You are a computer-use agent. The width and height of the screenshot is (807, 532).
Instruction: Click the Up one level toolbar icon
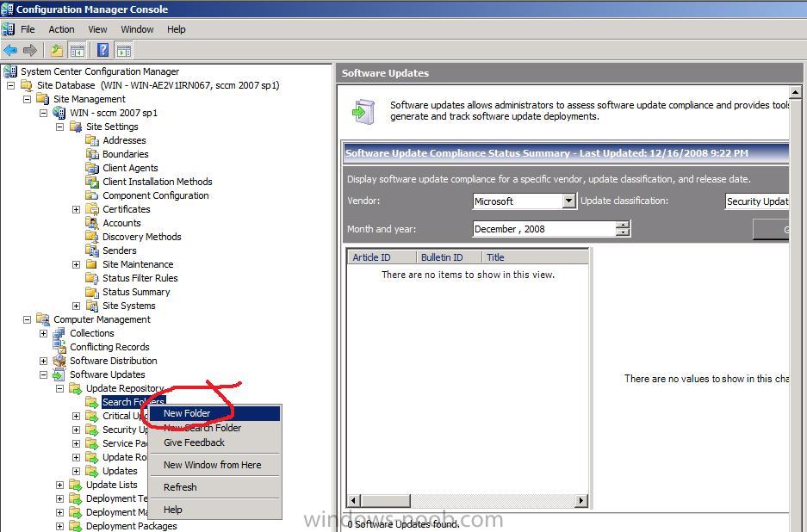coord(57,50)
